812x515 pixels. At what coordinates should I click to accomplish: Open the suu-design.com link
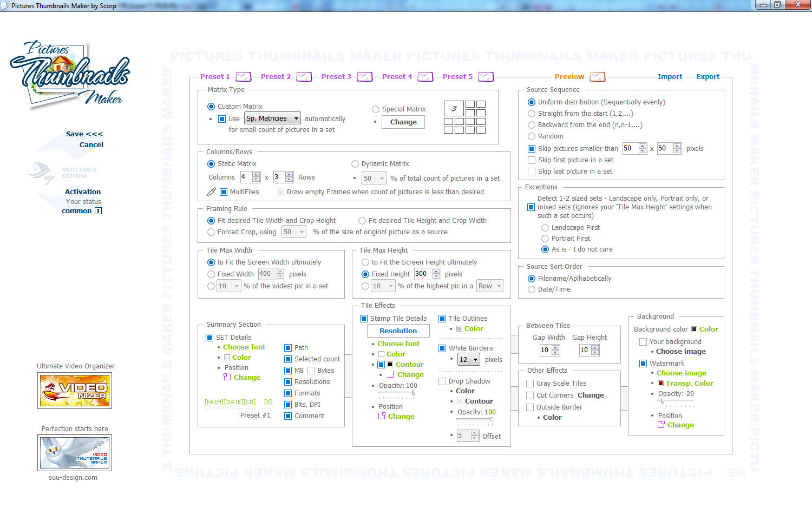tap(73, 478)
